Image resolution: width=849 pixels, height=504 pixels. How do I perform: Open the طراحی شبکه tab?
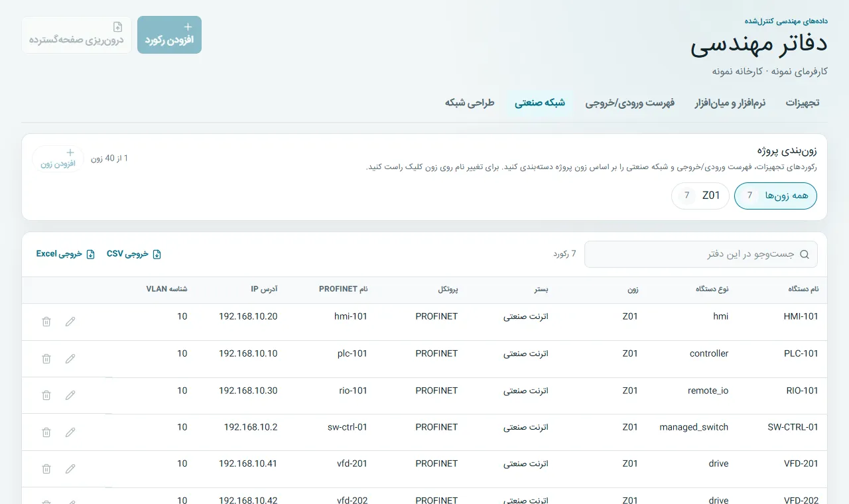[x=470, y=103]
